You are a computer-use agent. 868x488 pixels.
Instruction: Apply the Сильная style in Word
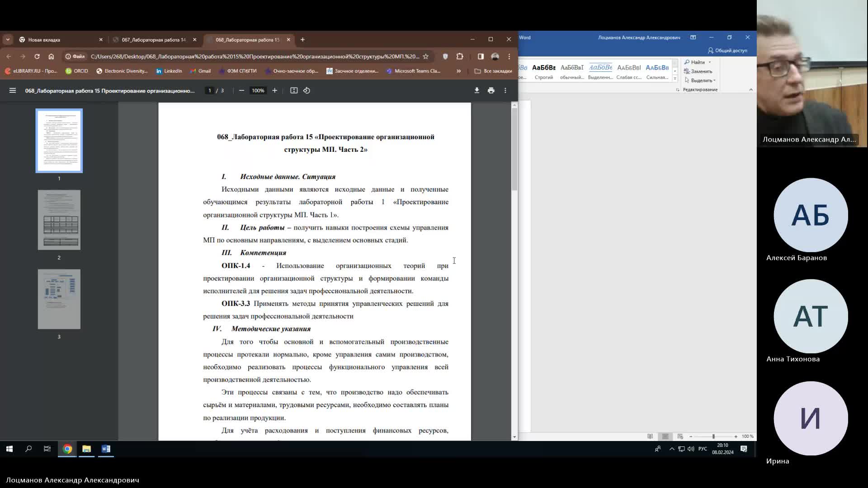point(657,72)
